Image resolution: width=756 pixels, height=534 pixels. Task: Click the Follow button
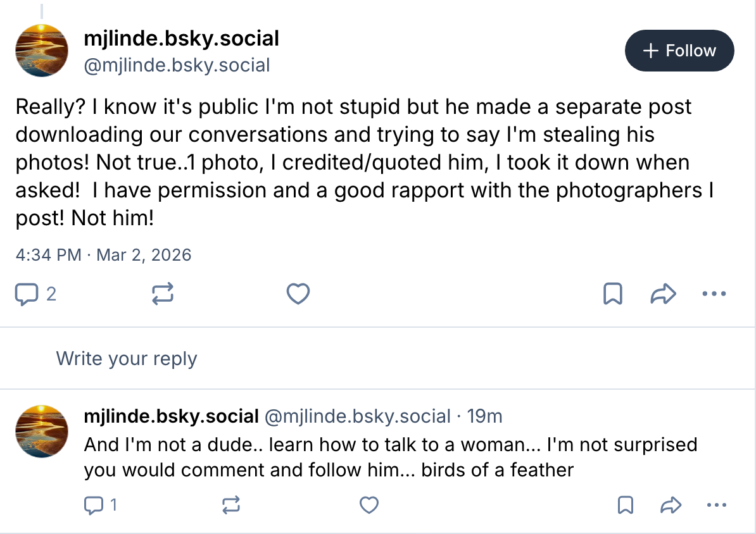coord(679,51)
